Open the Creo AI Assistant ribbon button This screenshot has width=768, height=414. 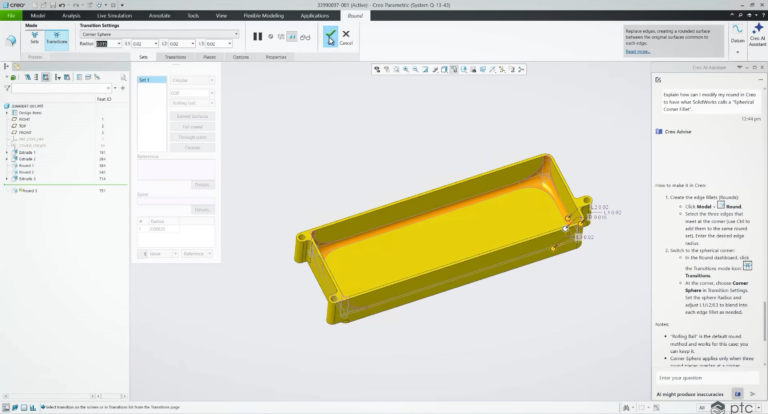tap(757, 35)
